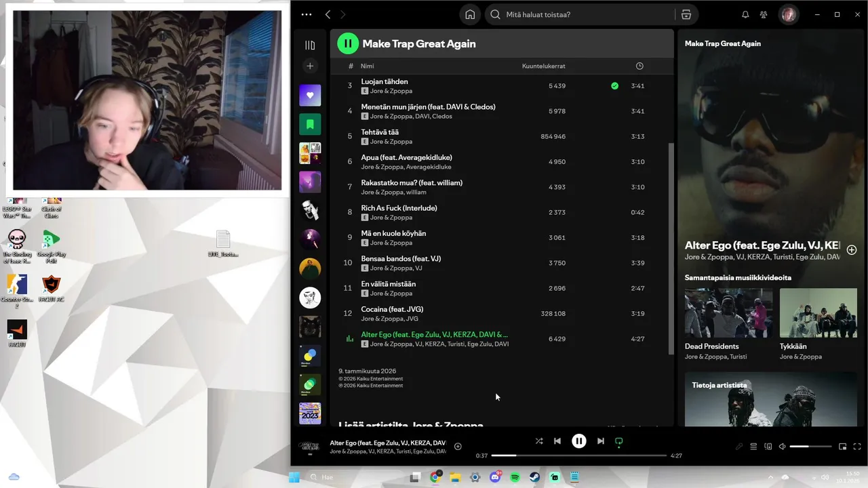Click the plus to create a playlist
Screen dimensions: 868x488
[x=310, y=66]
